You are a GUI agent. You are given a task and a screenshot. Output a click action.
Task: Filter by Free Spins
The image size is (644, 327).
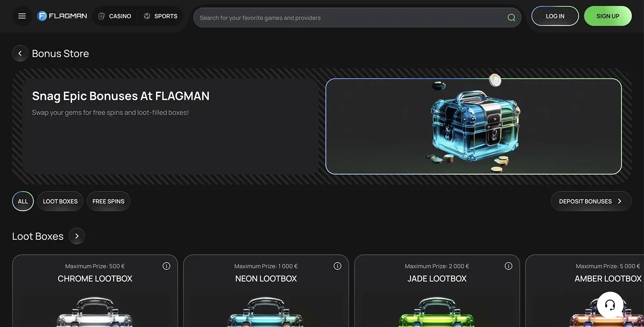(x=108, y=201)
